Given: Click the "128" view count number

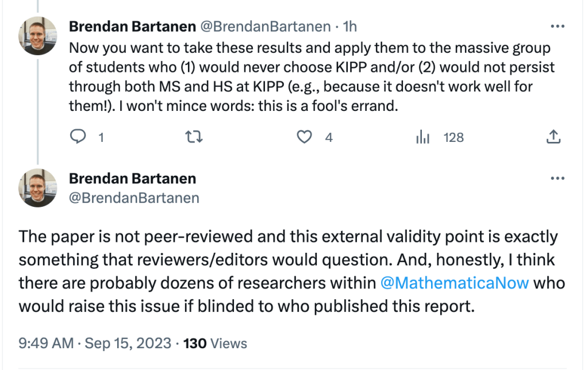Looking at the screenshot, I should click(x=454, y=137).
